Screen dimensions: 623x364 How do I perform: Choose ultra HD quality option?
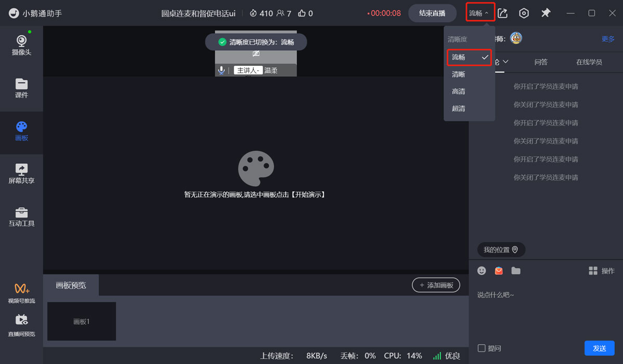(x=458, y=108)
